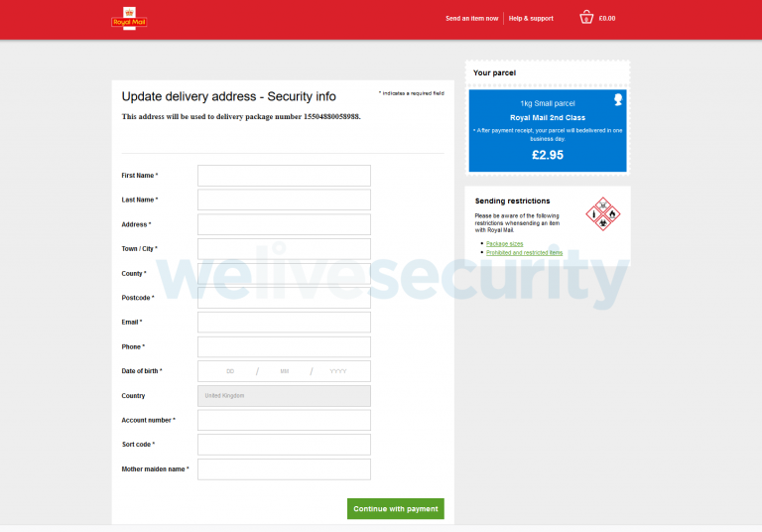
Task: Focus the Last Name field
Action: click(284, 199)
